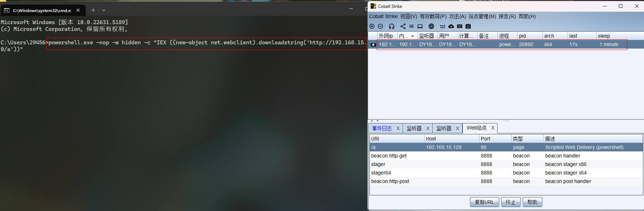Select the stager row (beacon stager x86)

tap(506, 164)
